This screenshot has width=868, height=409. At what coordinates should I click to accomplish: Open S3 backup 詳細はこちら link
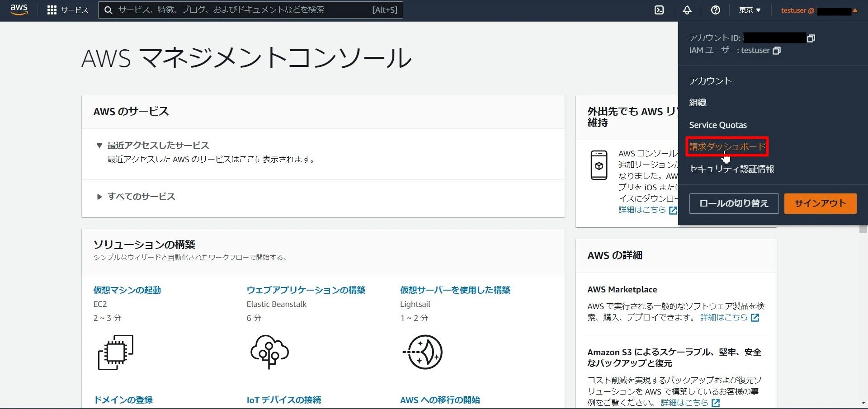pos(684,403)
